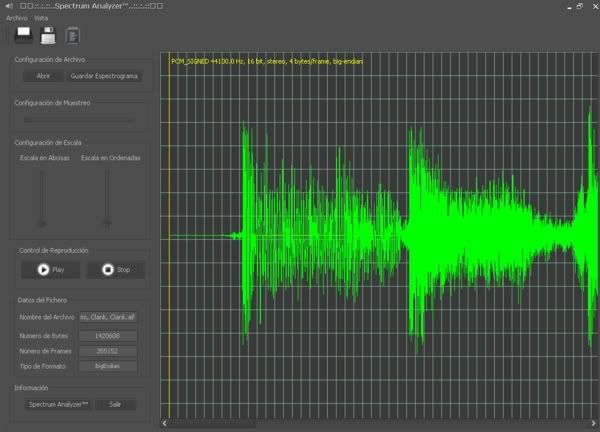The image size is (600, 432).
Task: Click the open file toolbar icon
Action: coord(23,35)
